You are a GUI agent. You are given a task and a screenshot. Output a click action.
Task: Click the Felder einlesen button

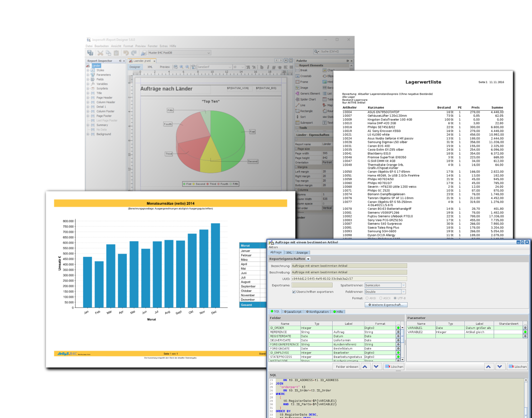tap(347, 367)
